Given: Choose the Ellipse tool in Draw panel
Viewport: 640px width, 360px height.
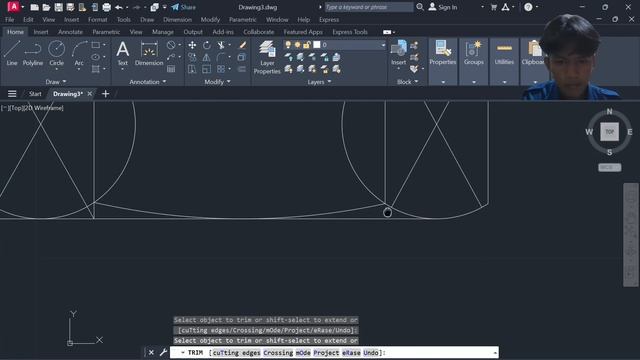Looking at the screenshot, I should pos(96,57).
